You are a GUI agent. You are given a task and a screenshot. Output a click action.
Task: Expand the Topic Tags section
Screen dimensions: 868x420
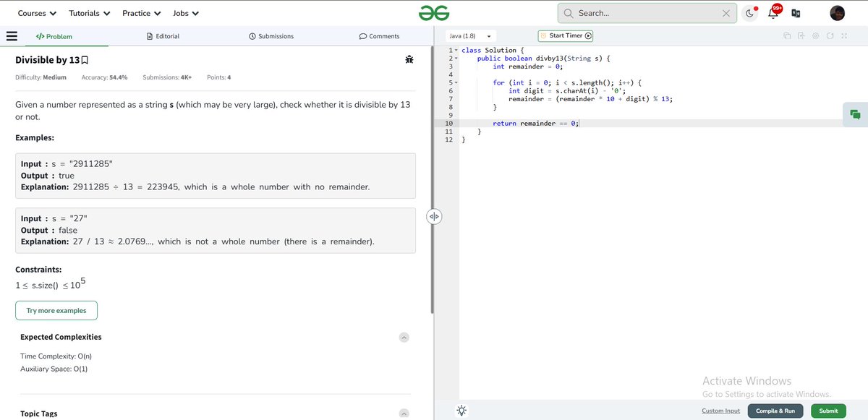tap(404, 413)
